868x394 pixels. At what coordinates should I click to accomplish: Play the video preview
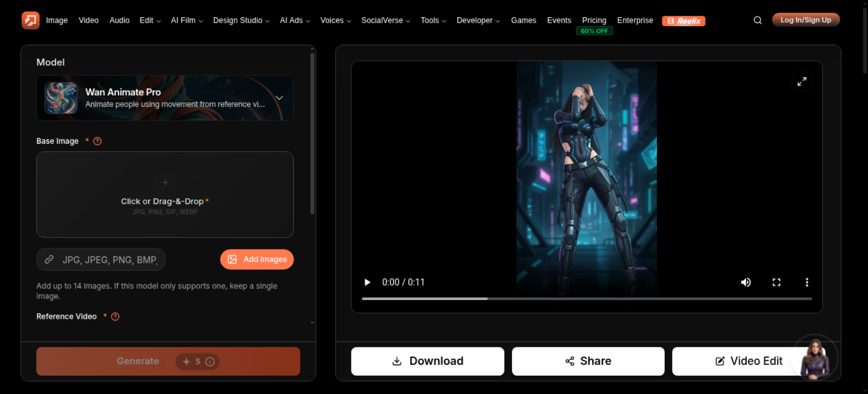click(x=367, y=282)
